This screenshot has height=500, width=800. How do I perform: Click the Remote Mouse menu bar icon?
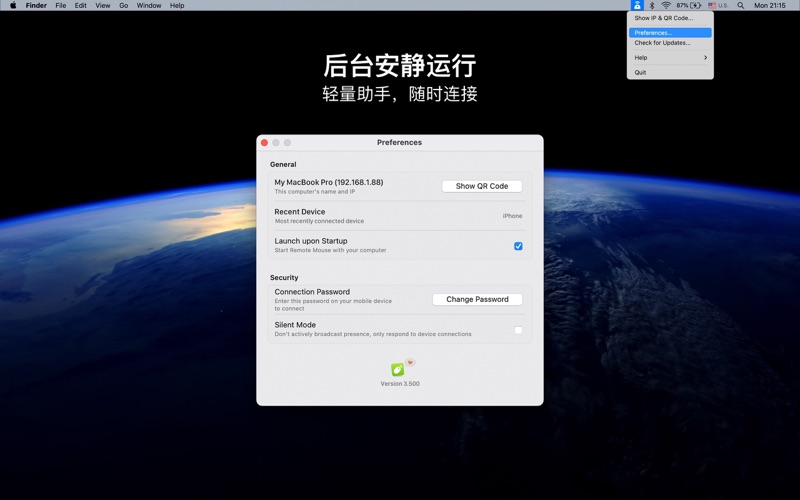coord(637,6)
